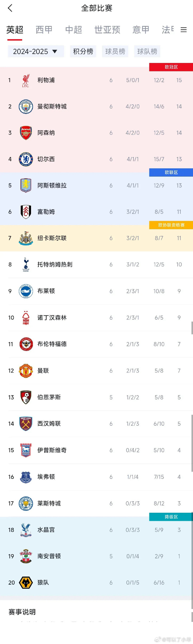The width and height of the screenshot is (193, 644).
Task: Select the Manchester United red crest
Action: [26, 371]
